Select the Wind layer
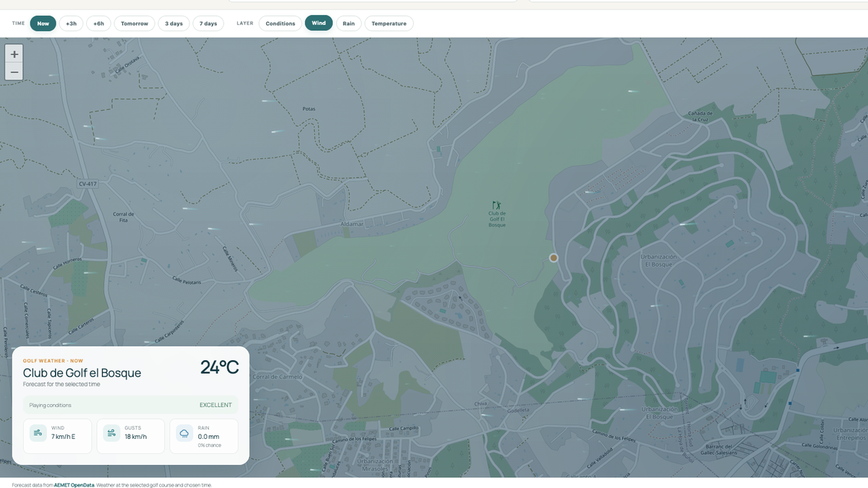The image size is (868, 488). tap(319, 23)
